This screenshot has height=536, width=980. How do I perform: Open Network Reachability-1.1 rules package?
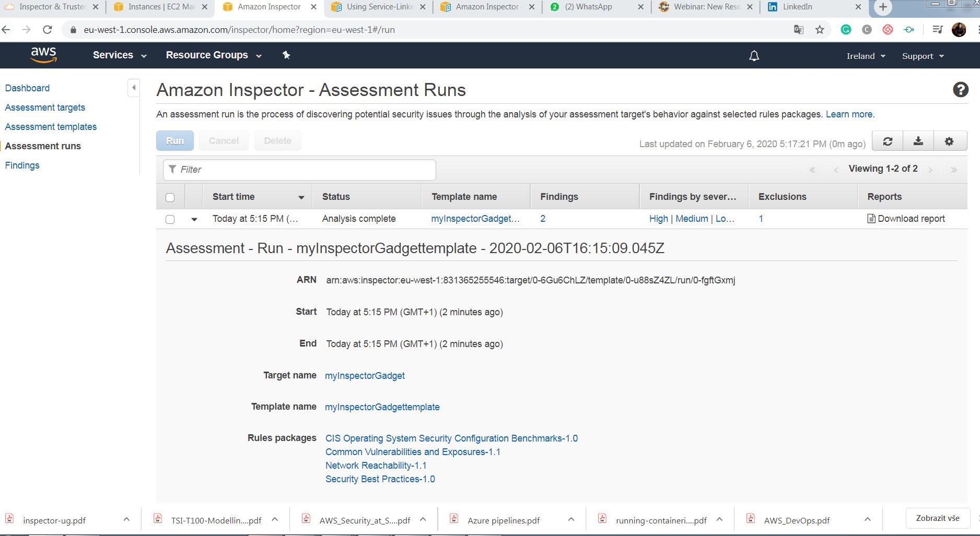pos(376,465)
